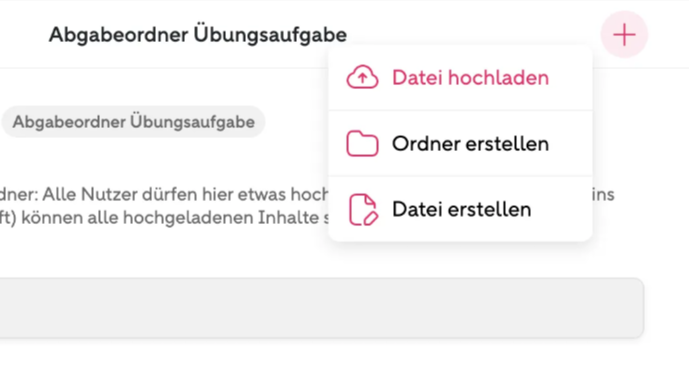Click the empty gray content box
Screen dimensions: 689x376
point(322,308)
